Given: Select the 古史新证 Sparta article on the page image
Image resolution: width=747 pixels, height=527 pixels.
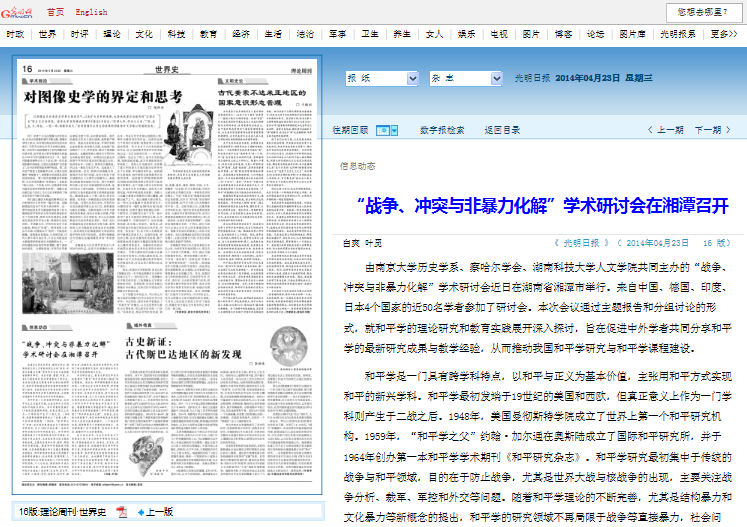Looking at the screenshot, I should (x=183, y=348).
